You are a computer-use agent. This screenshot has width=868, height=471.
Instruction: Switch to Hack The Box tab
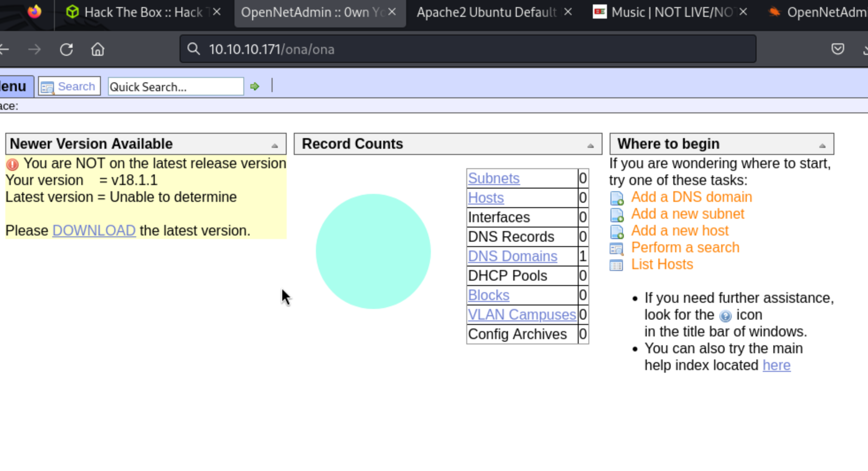tap(144, 12)
